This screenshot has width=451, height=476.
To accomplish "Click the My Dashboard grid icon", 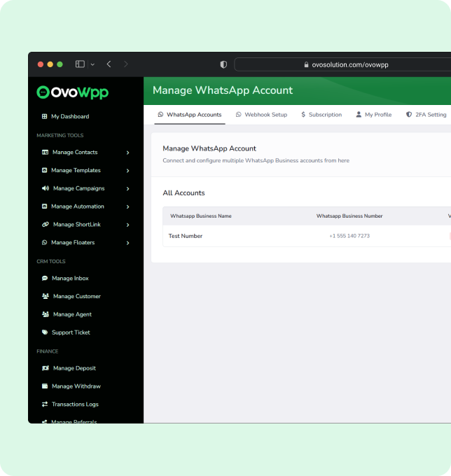I will [x=45, y=116].
